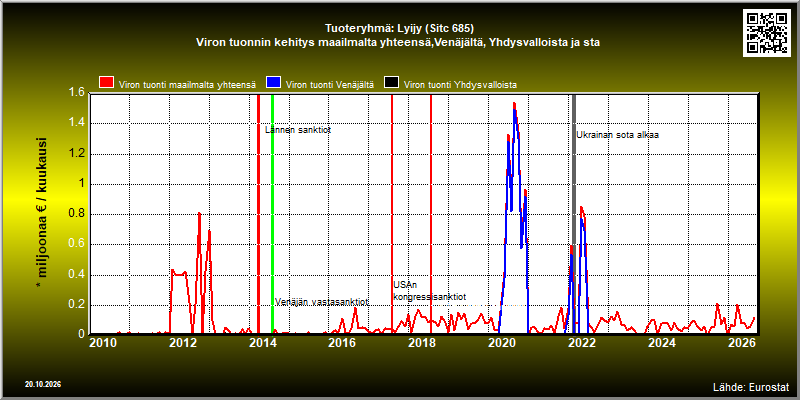
Task: Click subtitle 'Viron tuonnin kehitys maailmalta yhteensä'
Action: point(314,43)
